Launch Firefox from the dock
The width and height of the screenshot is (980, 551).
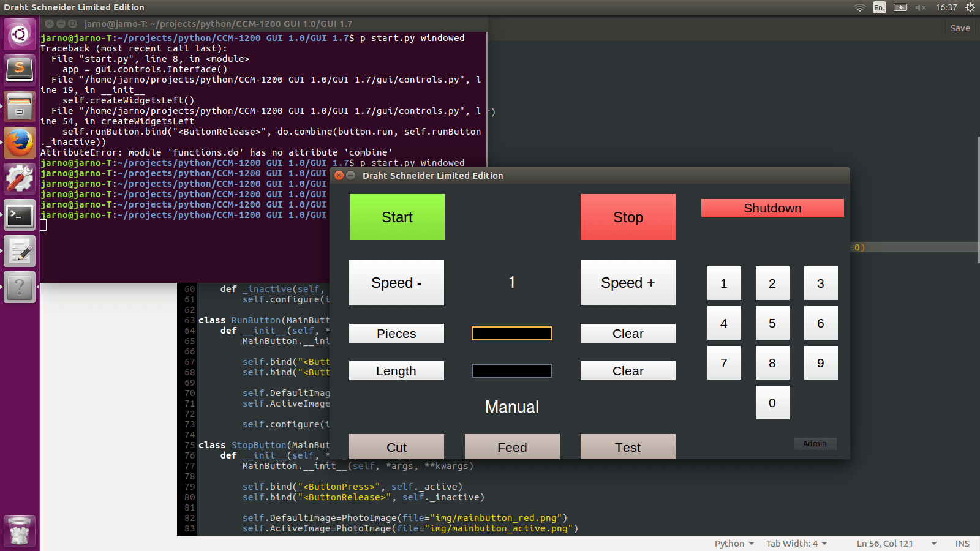pyautogui.click(x=20, y=143)
